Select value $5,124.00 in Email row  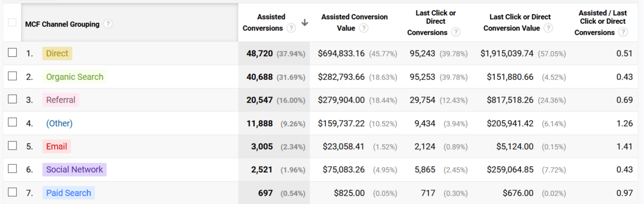coord(515,147)
